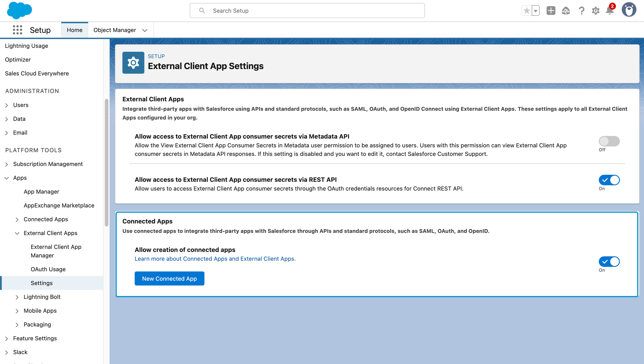Click the SETUP breadcrumb label
Screen dimensions: 644x364
[156, 56]
